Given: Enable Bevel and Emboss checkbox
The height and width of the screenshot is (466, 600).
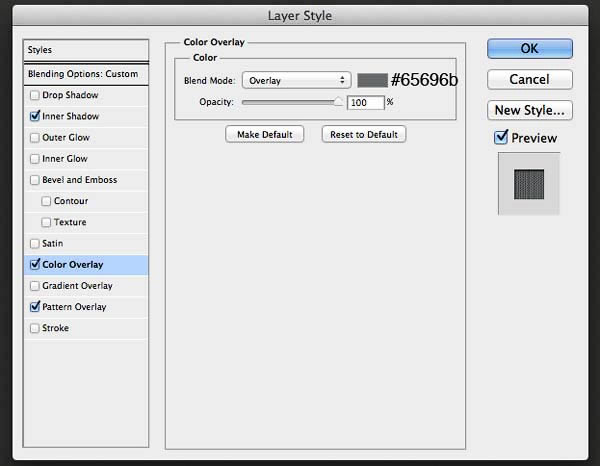Looking at the screenshot, I should coord(34,180).
